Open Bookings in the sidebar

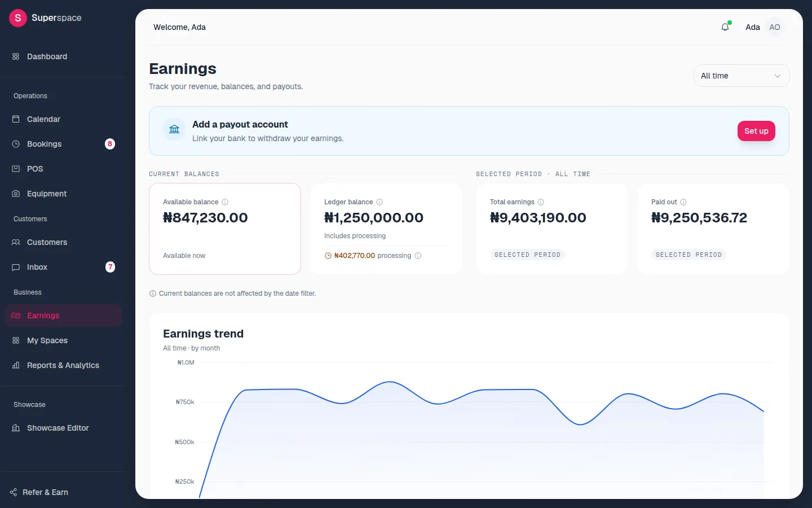click(63, 144)
